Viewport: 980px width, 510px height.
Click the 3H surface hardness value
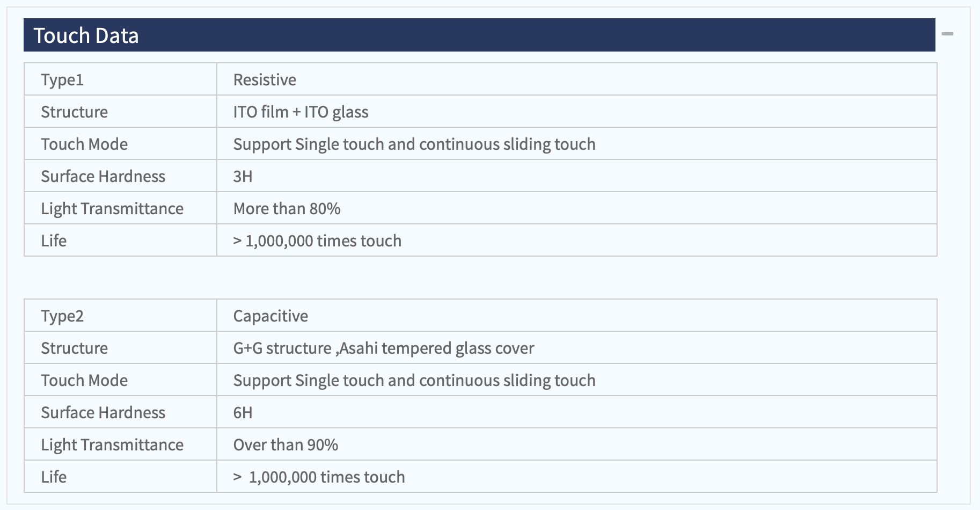click(243, 176)
